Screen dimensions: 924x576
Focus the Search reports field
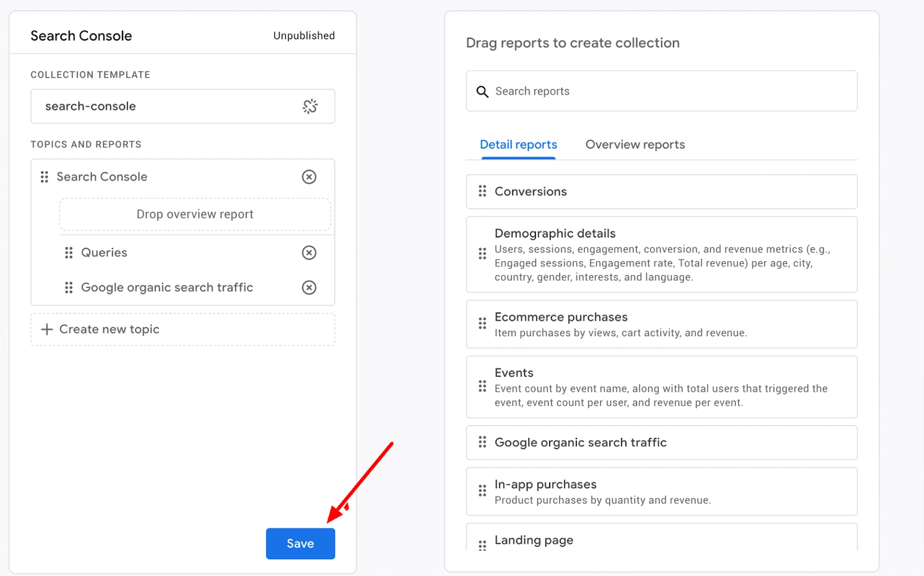click(x=662, y=91)
